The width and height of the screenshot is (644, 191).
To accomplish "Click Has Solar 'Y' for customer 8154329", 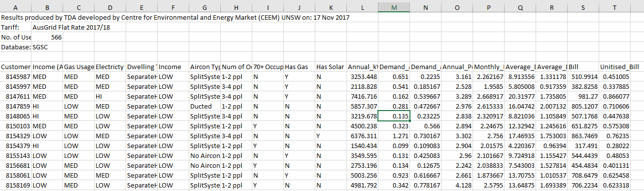I will [x=331, y=137].
